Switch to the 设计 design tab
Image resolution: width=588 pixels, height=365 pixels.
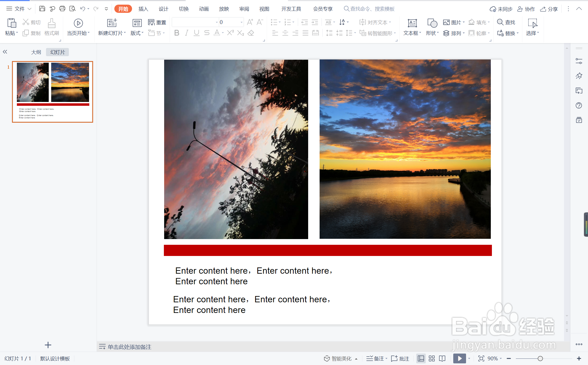pos(163,9)
